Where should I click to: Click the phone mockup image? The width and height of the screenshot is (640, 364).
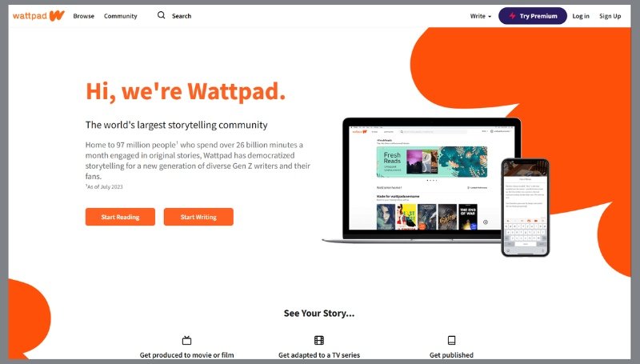(x=526, y=208)
